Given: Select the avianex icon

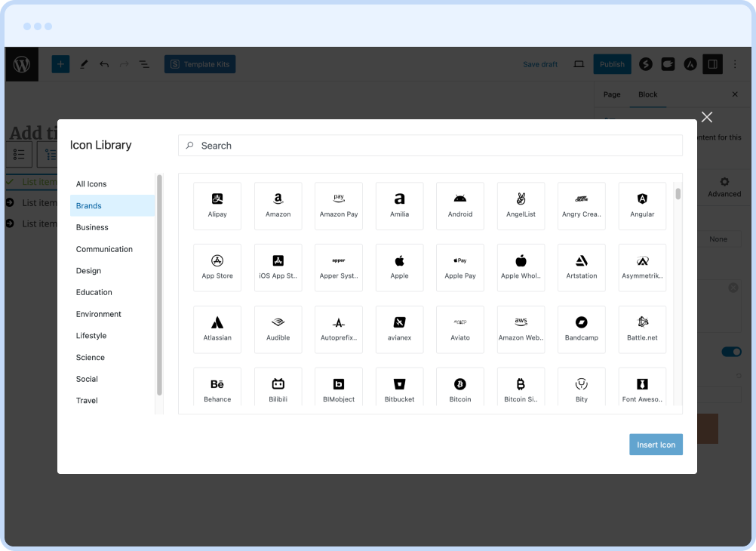Looking at the screenshot, I should [x=399, y=330].
